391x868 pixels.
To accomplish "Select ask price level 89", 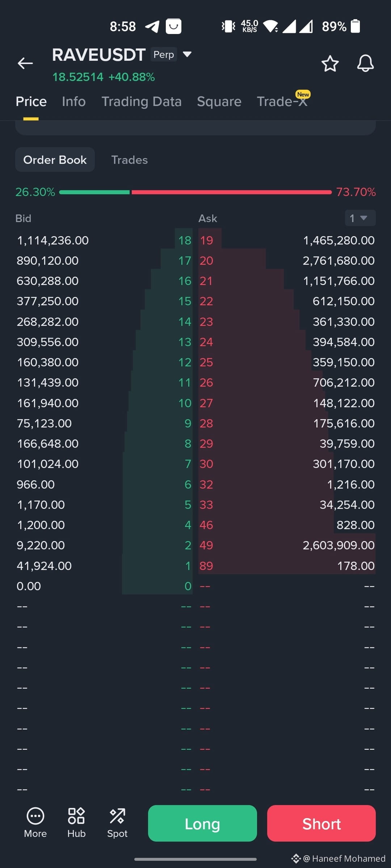I will click(x=206, y=566).
